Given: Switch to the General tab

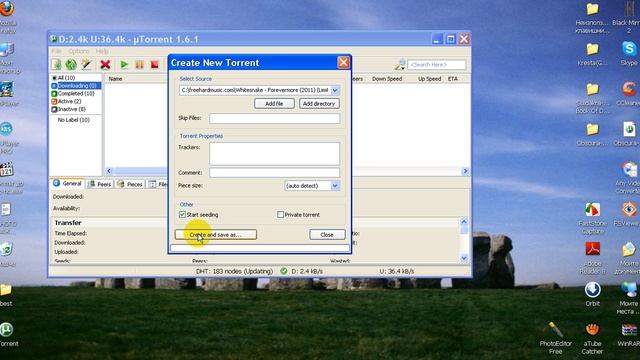Looking at the screenshot, I should point(67,184).
